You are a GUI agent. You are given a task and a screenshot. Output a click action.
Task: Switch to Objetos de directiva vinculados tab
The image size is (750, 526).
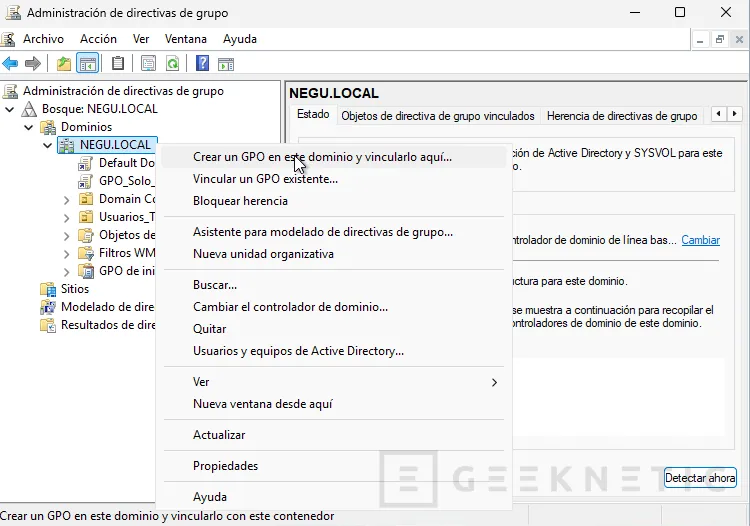[x=438, y=116]
